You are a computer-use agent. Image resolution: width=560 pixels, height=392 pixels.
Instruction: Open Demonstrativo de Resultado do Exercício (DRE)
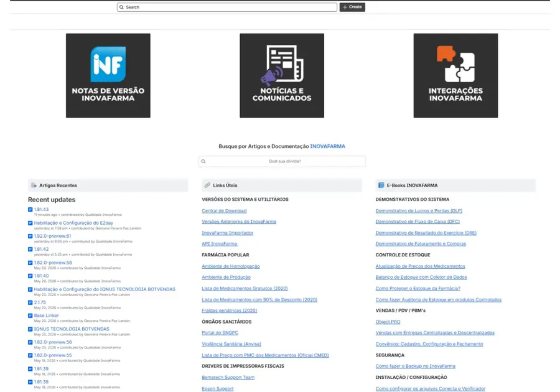[x=426, y=233]
